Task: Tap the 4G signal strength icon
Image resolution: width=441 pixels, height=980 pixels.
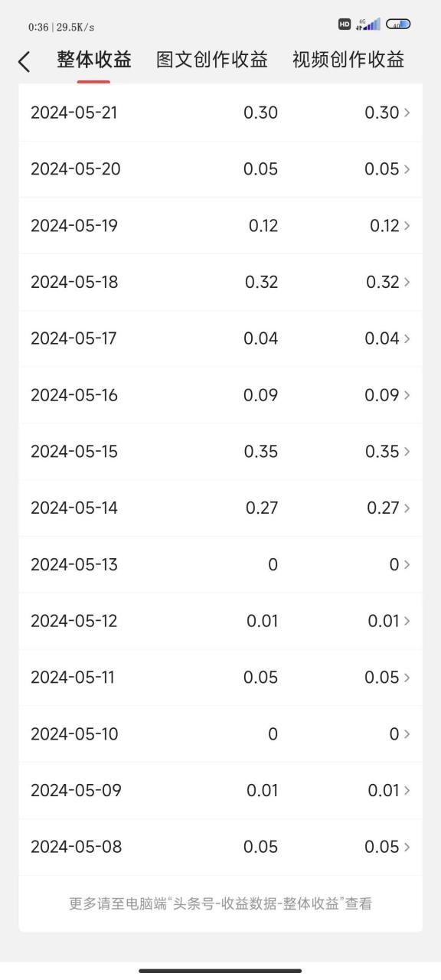Action: [x=368, y=24]
